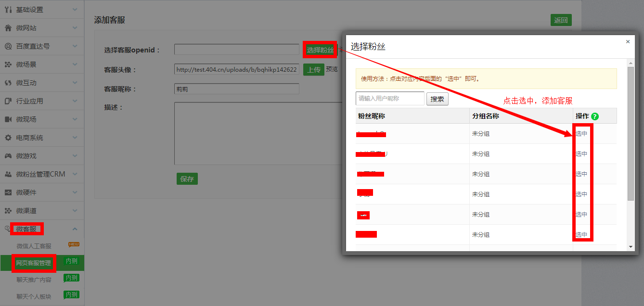This screenshot has height=306, width=644.
Task: Expand the 微场景 menu chevron
Action: (x=75, y=64)
